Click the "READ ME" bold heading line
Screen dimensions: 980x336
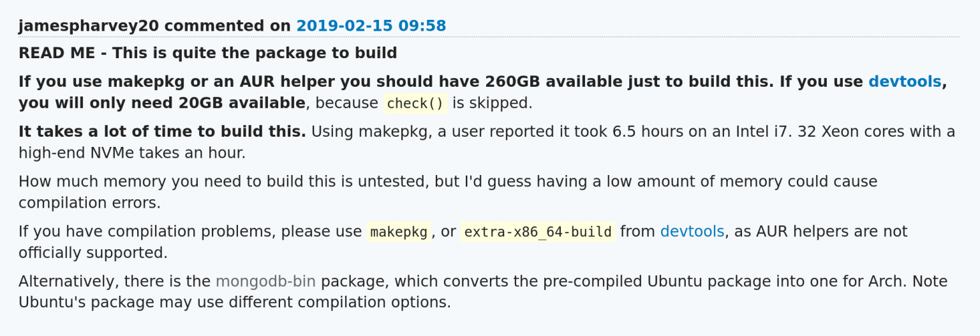coord(208,53)
